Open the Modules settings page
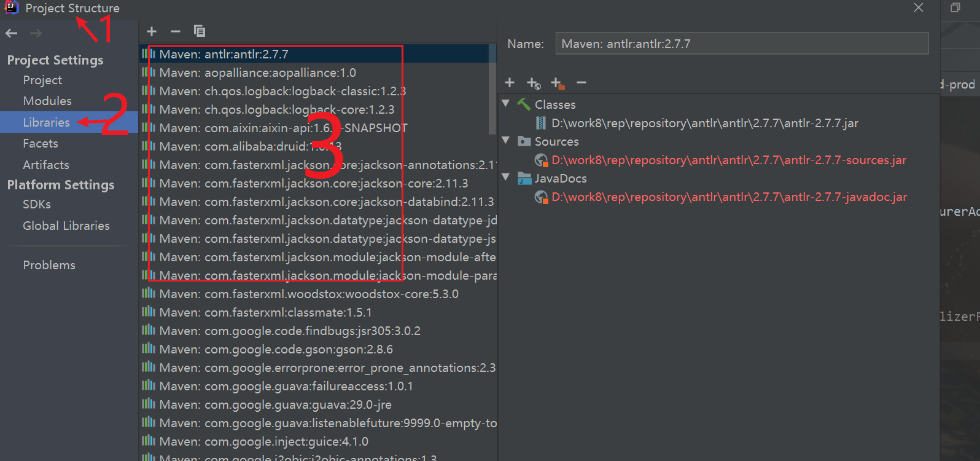980x461 pixels. [47, 101]
